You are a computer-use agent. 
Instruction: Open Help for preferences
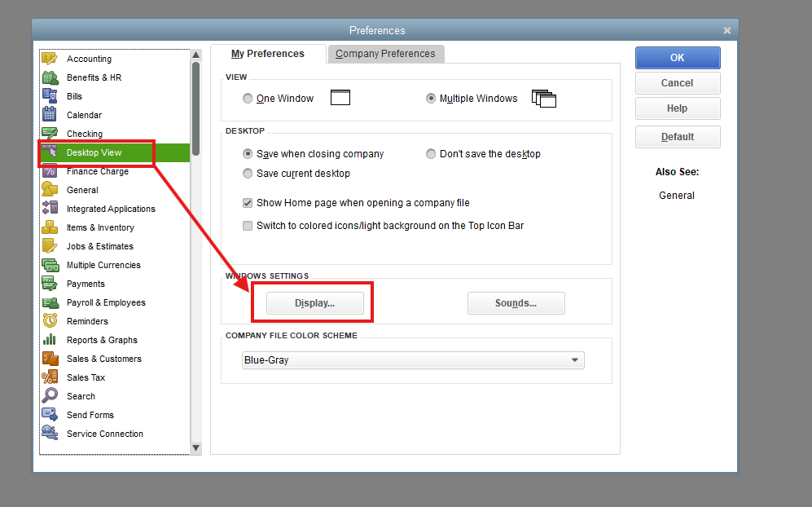678,108
